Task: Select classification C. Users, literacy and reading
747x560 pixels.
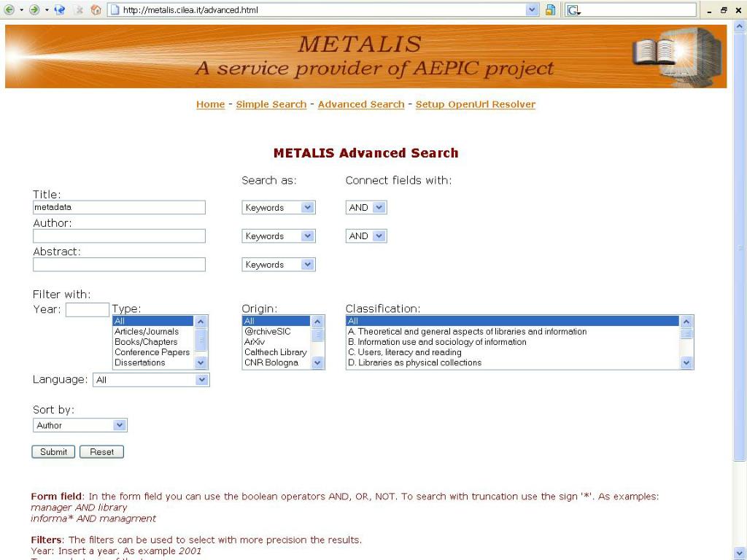Action: (513, 352)
